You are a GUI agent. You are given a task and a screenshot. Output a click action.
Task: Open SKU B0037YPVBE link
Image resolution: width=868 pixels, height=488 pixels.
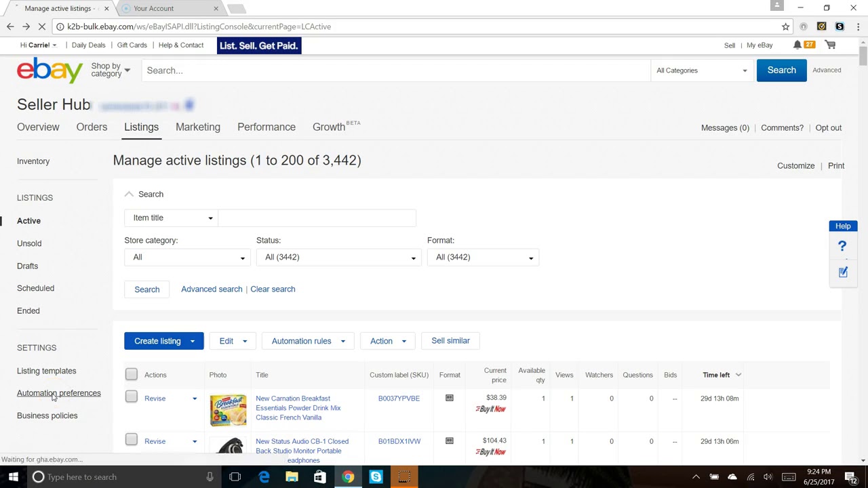pyautogui.click(x=399, y=399)
